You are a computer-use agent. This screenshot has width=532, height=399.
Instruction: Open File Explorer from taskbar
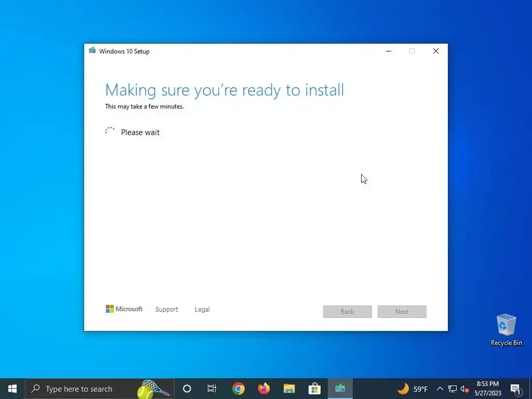pos(289,389)
